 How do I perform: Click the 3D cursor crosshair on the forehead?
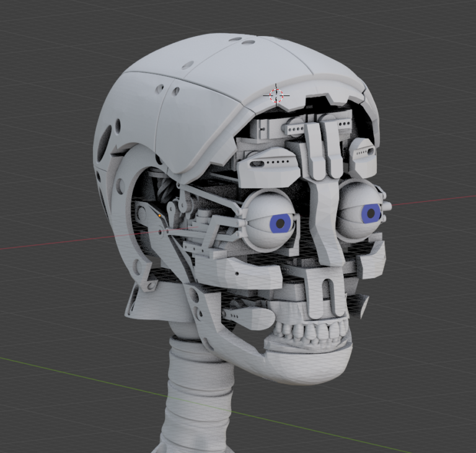coord(276,95)
